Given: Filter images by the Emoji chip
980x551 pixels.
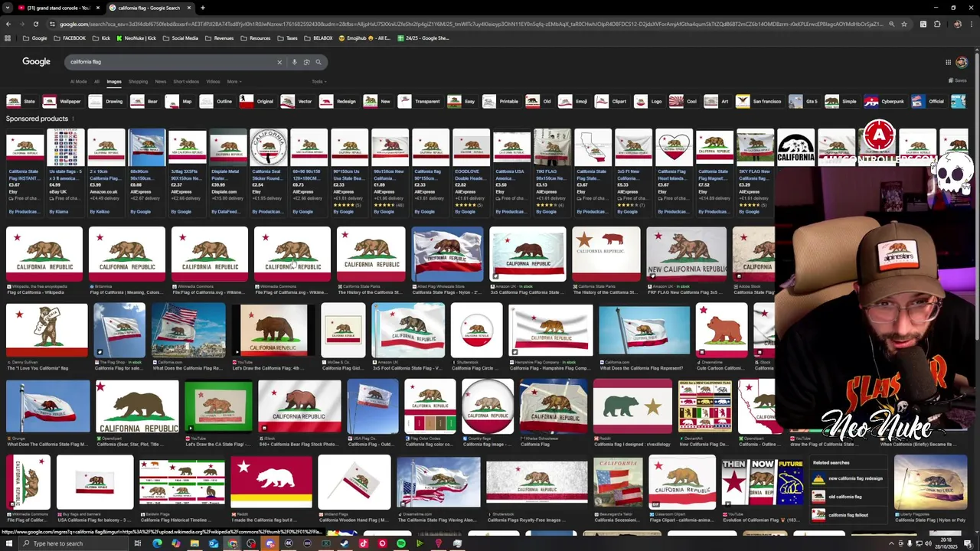Looking at the screenshot, I should pos(573,101).
